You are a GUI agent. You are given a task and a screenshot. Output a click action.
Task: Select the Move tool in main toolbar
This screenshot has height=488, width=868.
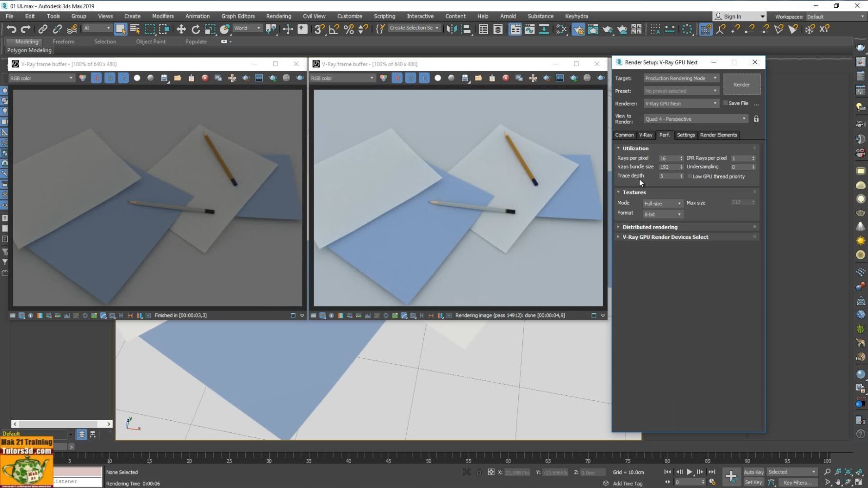coord(181,29)
